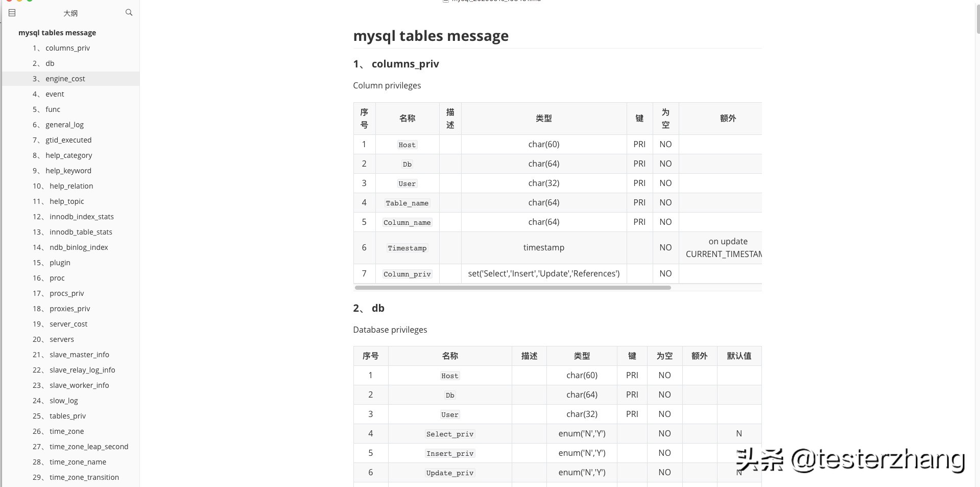This screenshot has width=980, height=487.
Task: Navigate to outline item 13、innodb_table_stats
Action: pos(73,232)
